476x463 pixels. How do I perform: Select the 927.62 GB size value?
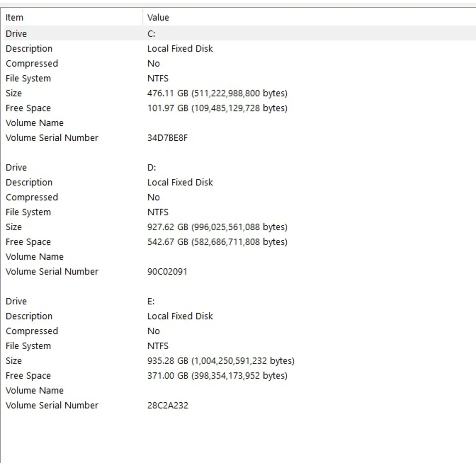tap(217, 227)
